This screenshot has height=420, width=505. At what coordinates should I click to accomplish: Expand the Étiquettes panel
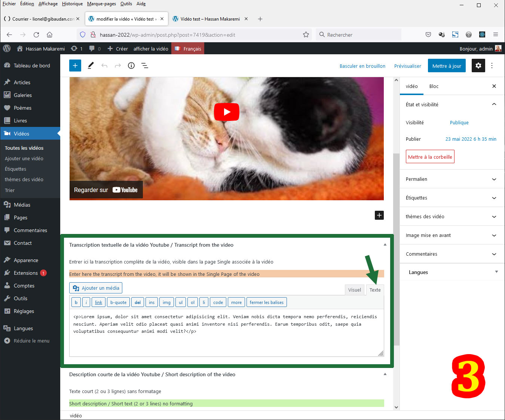pyautogui.click(x=452, y=198)
